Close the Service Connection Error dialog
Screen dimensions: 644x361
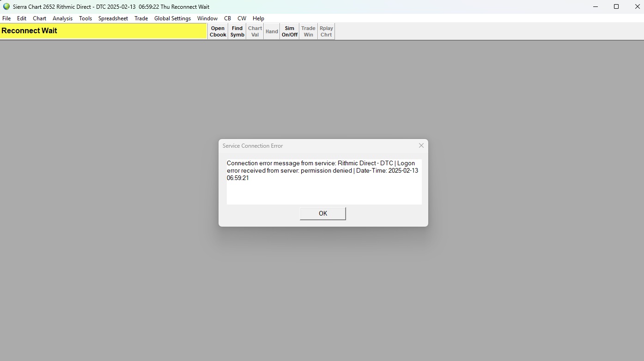click(x=421, y=145)
